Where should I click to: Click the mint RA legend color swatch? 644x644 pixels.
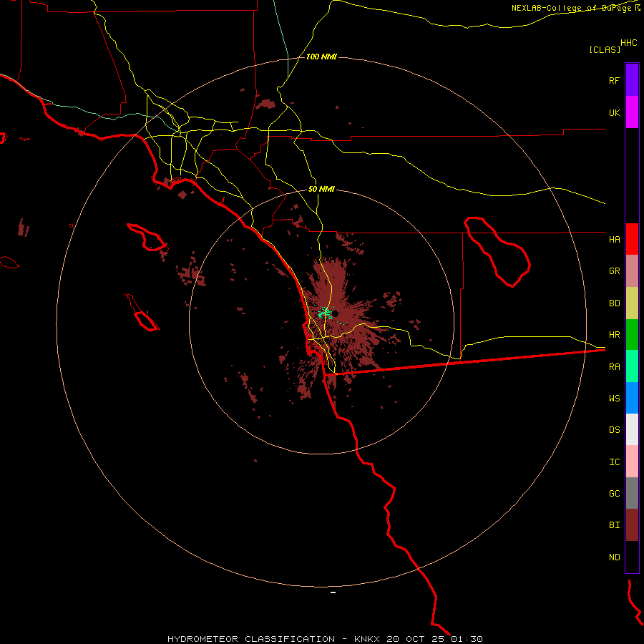tap(632, 366)
